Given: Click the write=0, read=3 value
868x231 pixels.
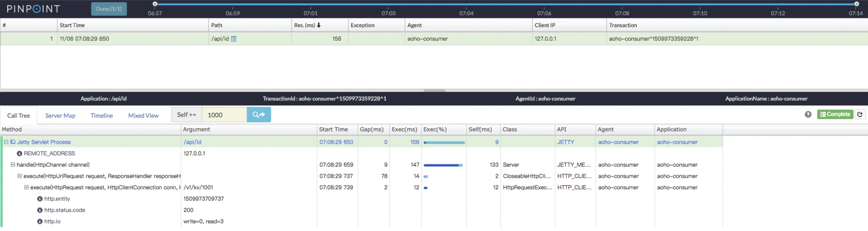Looking at the screenshot, I should pos(204,221).
